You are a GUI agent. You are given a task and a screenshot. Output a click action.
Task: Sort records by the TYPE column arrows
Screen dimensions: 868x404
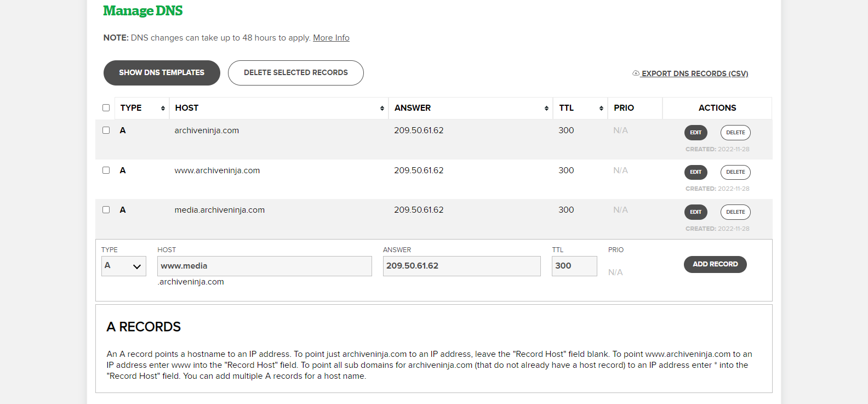(x=163, y=109)
